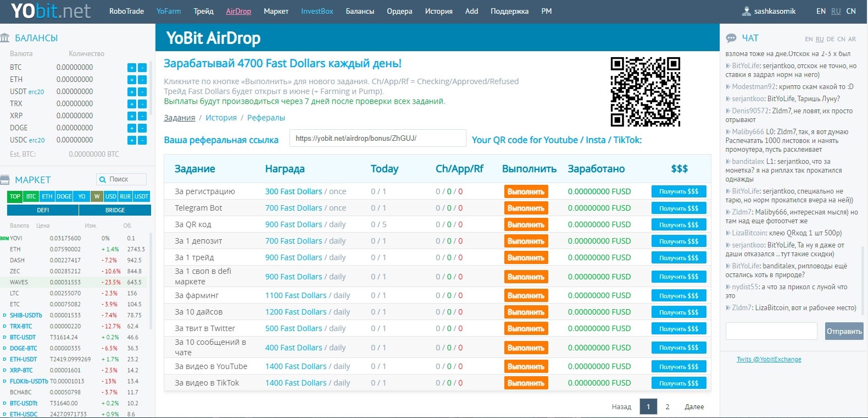Go to page 2 of tasks
This screenshot has height=418, width=868.
tap(667, 407)
